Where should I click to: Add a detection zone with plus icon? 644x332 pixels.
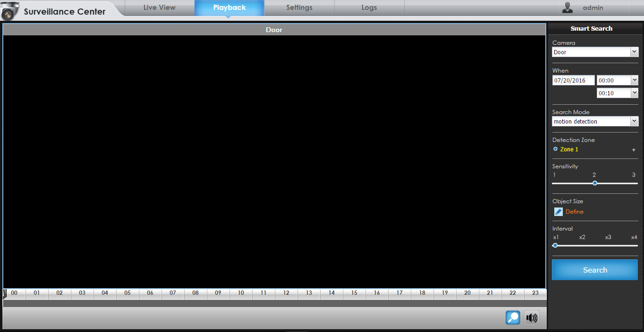tap(634, 150)
